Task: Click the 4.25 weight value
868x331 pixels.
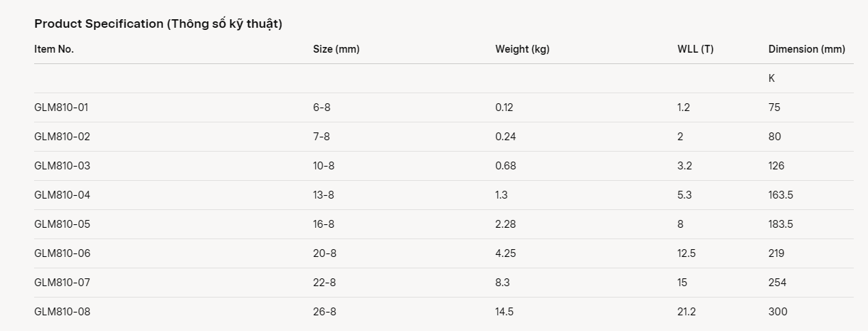Action: pos(506,253)
